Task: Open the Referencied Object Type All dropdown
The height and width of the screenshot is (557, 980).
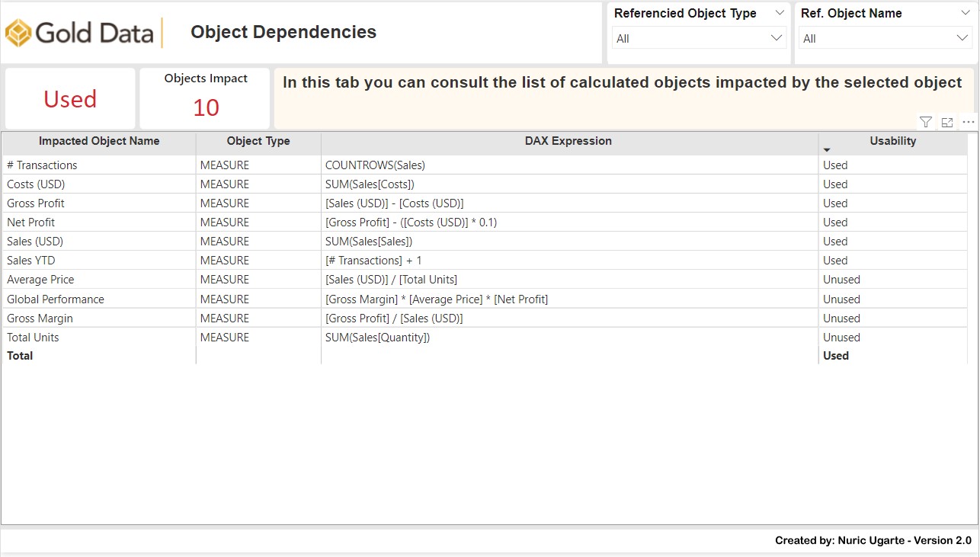Action: pos(699,38)
